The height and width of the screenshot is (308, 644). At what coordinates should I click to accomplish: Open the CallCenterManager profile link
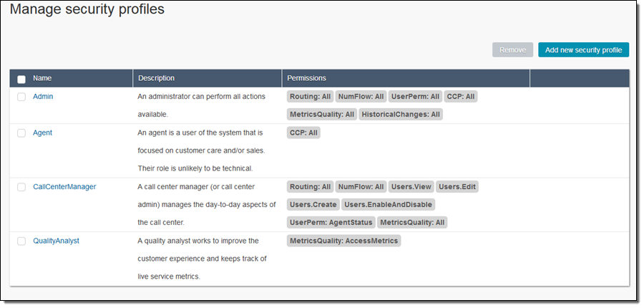(64, 186)
